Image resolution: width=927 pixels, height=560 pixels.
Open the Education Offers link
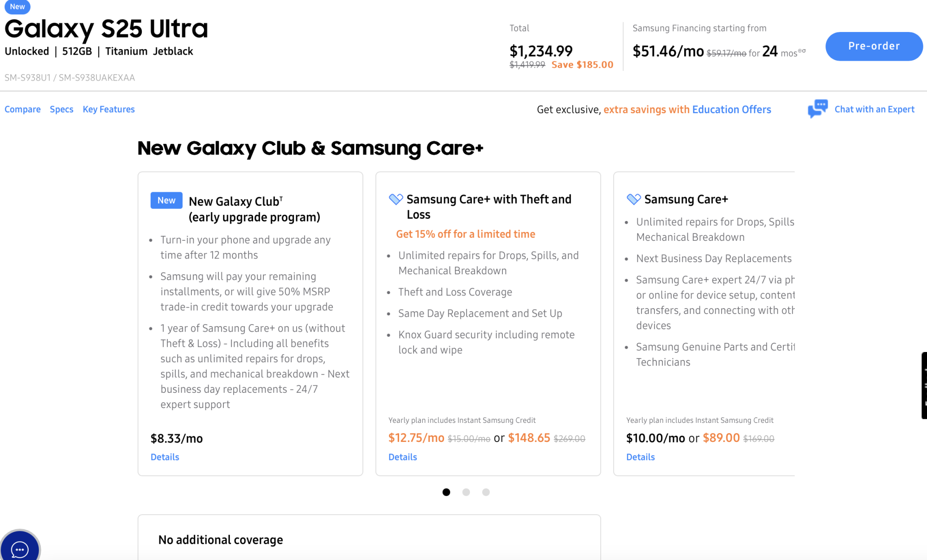coord(731,109)
